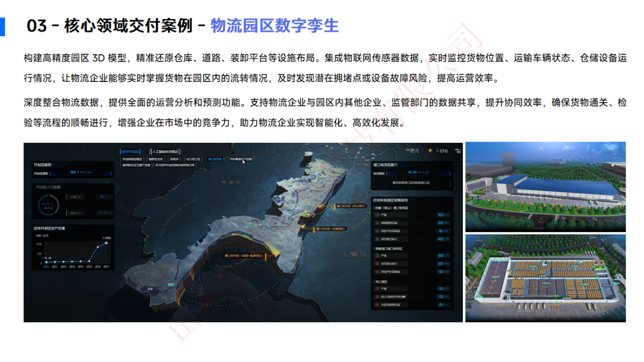Click the 150 亿元 value in the planning panel
This screenshot has width=644, height=362.
coord(443,289)
